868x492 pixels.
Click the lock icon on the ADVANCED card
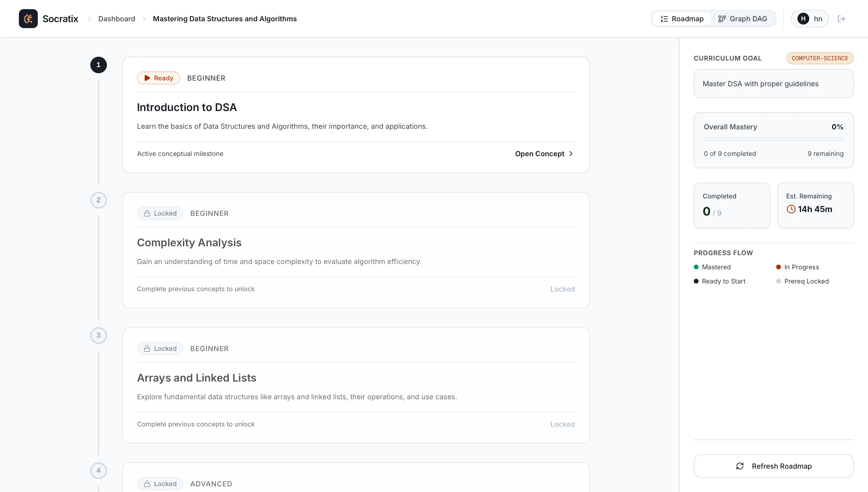tap(147, 483)
